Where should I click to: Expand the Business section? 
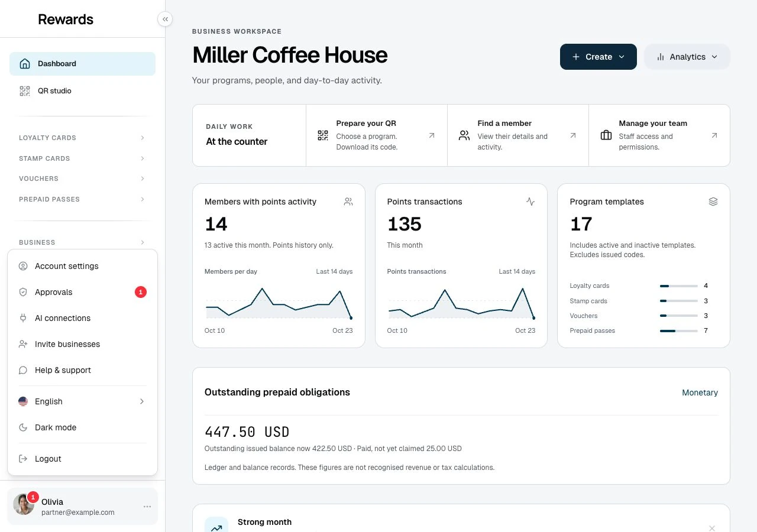(x=82, y=242)
